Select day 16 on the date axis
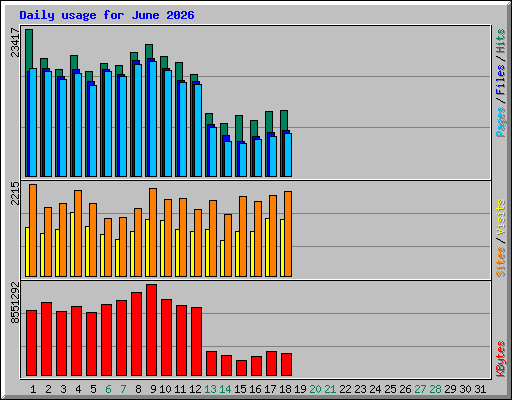This screenshot has width=512, height=400. tap(255, 389)
